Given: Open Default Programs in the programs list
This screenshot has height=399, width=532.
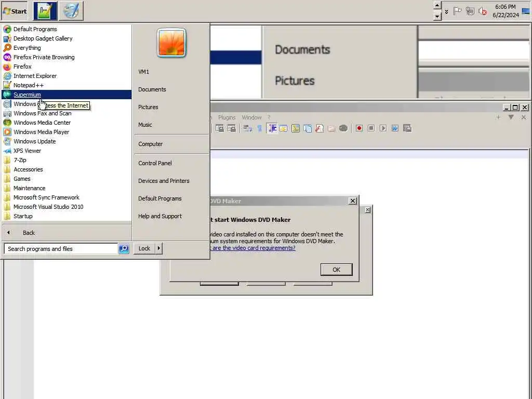Looking at the screenshot, I should coord(35,29).
